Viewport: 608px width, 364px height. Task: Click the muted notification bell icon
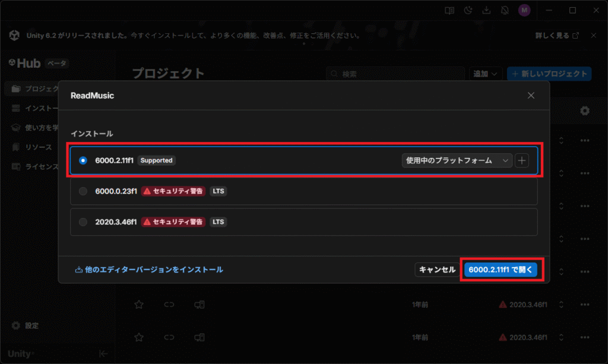coord(505,10)
